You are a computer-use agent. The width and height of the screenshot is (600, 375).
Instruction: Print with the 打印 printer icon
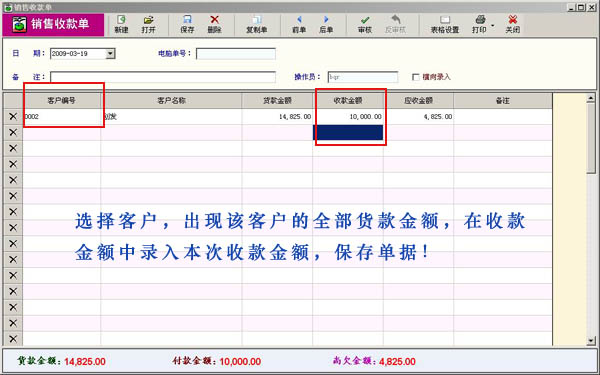[x=480, y=24]
